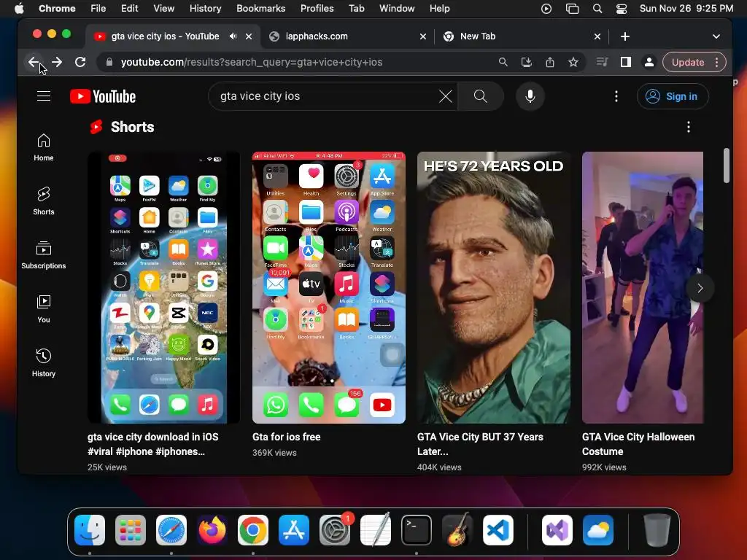Image resolution: width=747 pixels, height=560 pixels.
Task: Launch Firefox from the Dock
Action: [x=212, y=530]
